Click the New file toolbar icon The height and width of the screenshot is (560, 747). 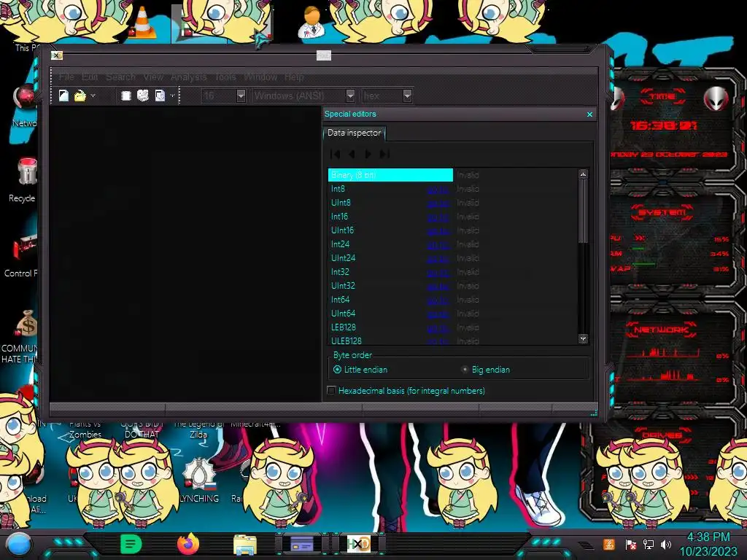(63, 96)
